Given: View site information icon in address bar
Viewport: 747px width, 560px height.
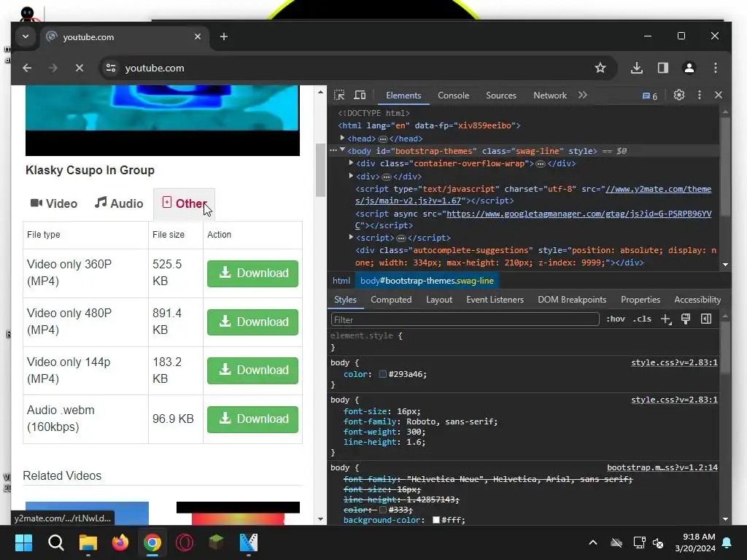Looking at the screenshot, I should point(111,68).
